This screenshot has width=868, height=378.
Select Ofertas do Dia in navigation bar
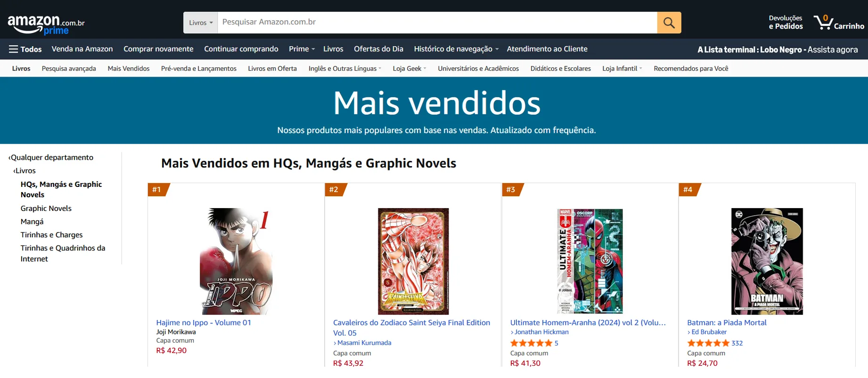coord(378,49)
